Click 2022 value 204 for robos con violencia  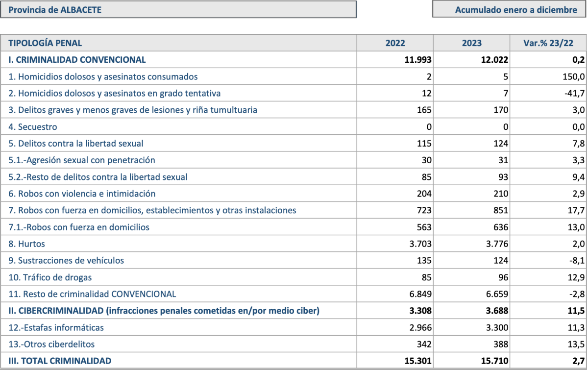[x=425, y=193]
